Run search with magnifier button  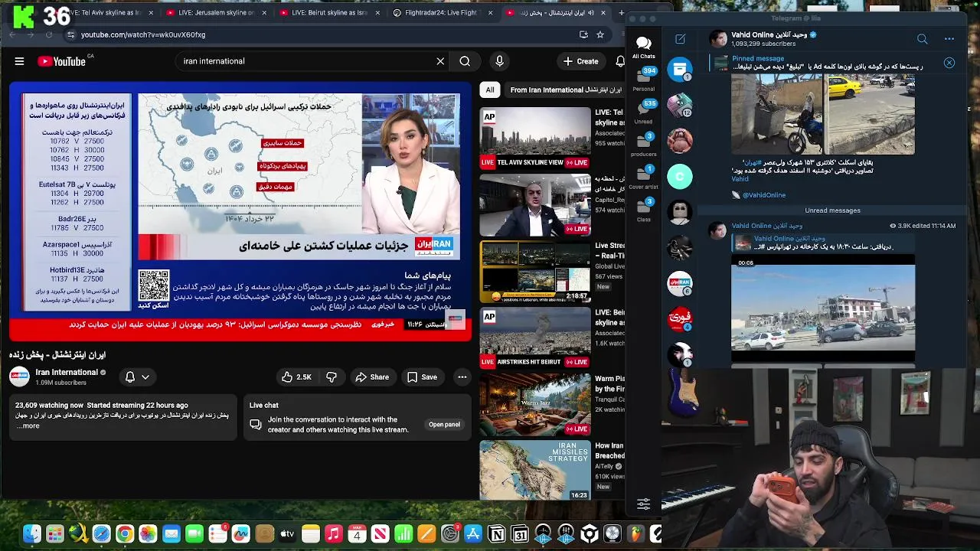click(465, 61)
